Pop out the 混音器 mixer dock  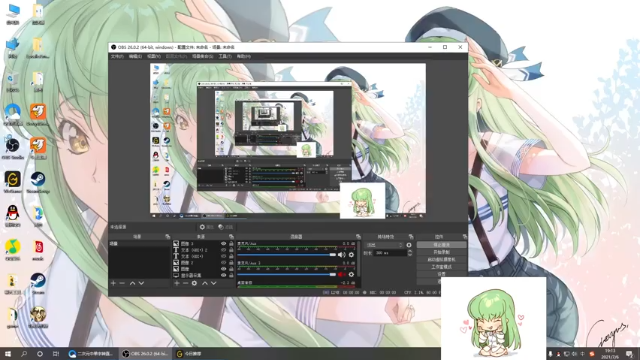[358, 237]
